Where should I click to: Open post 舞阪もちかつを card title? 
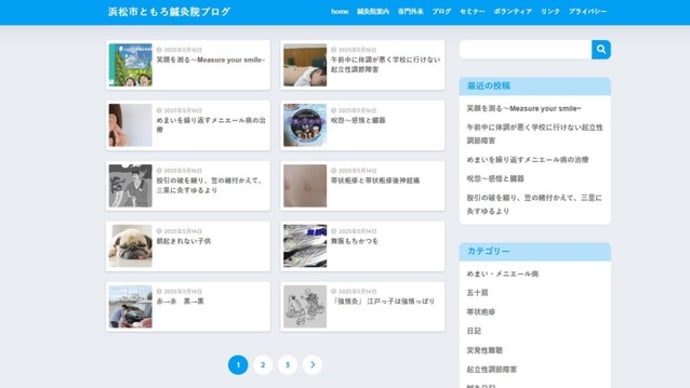point(354,241)
